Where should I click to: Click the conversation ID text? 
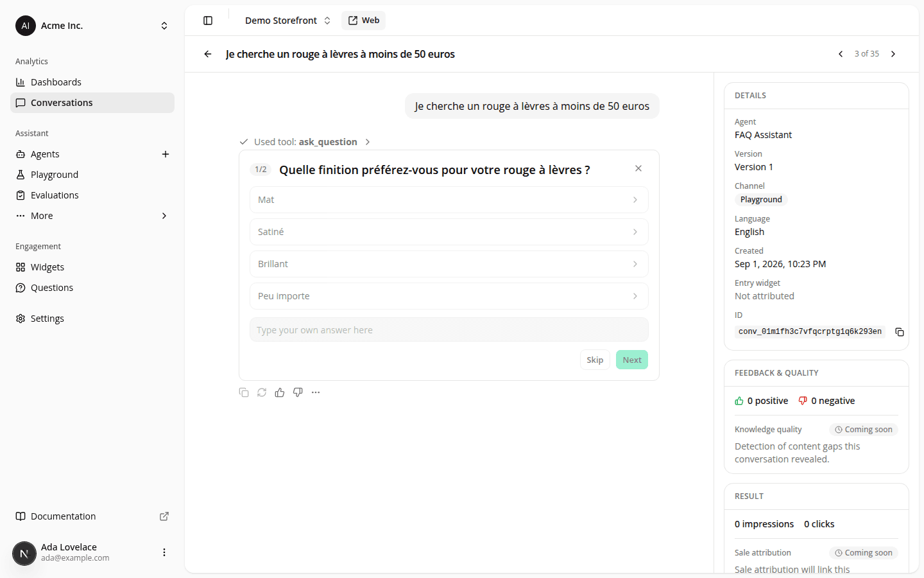coord(810,331)
